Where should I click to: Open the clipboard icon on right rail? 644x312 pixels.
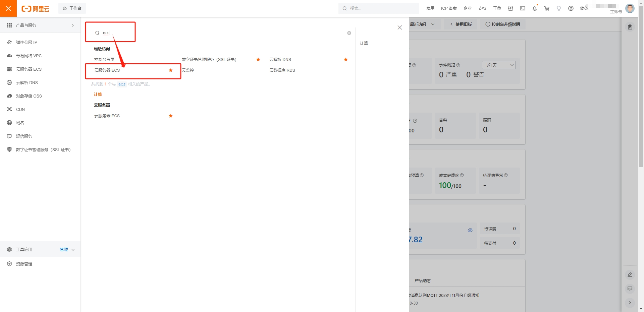[x=630, y=27]
